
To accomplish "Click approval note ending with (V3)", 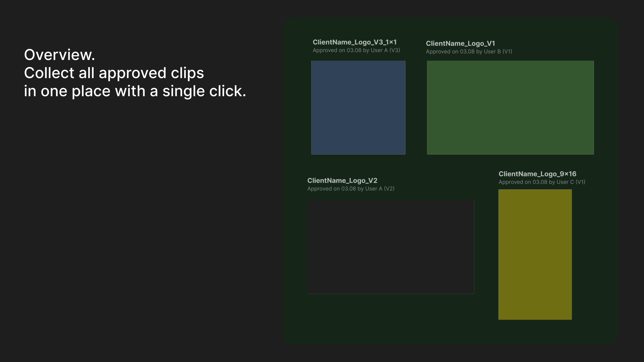I will 356,50.
